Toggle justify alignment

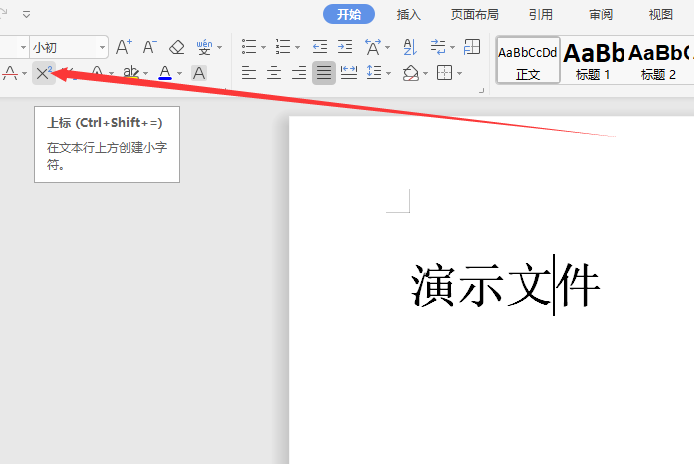coord(324,73)
